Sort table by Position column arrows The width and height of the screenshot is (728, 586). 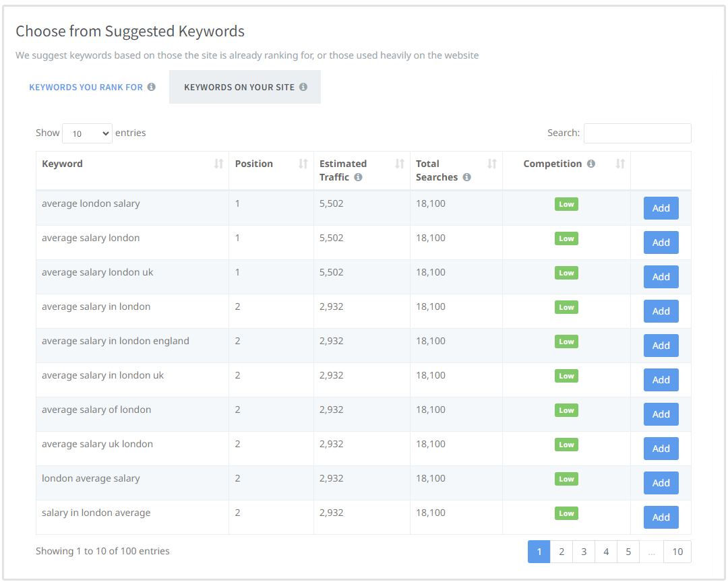(303, 164)
